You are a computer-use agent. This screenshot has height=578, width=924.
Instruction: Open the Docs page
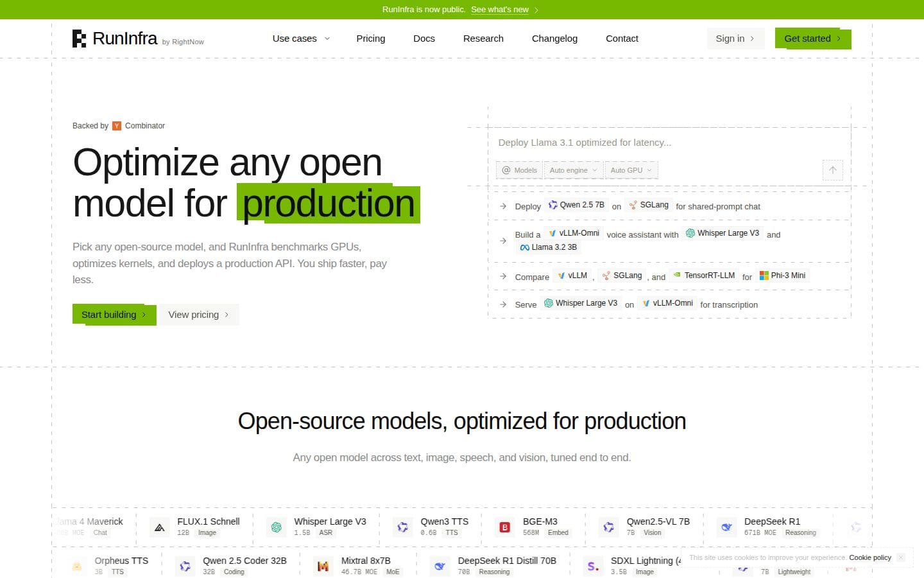pos(424,39)
